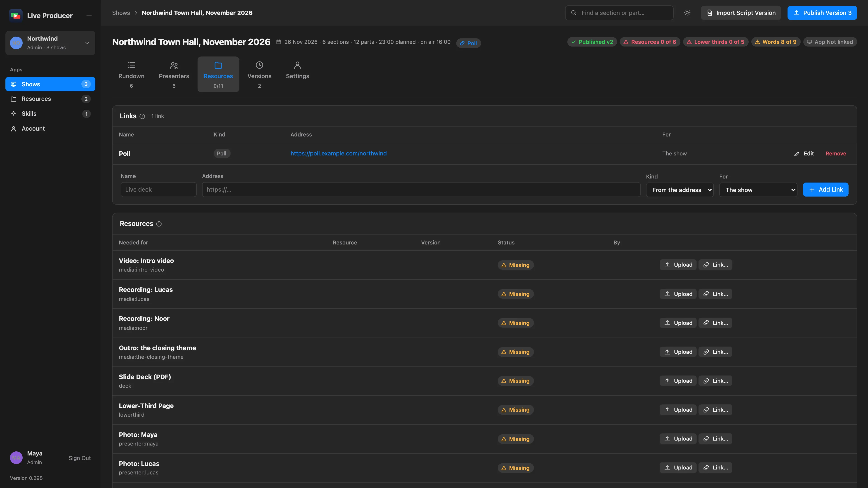Click Sign Out
The image size is (868, 488).
click(80, 458)
